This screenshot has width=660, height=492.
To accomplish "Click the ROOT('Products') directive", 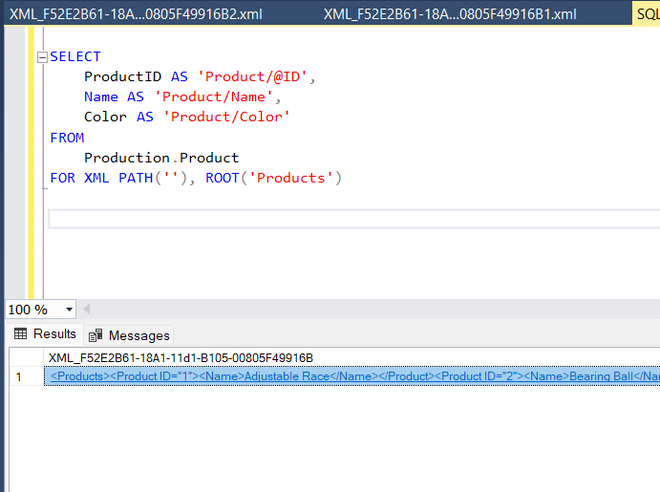I will (274, 178).
